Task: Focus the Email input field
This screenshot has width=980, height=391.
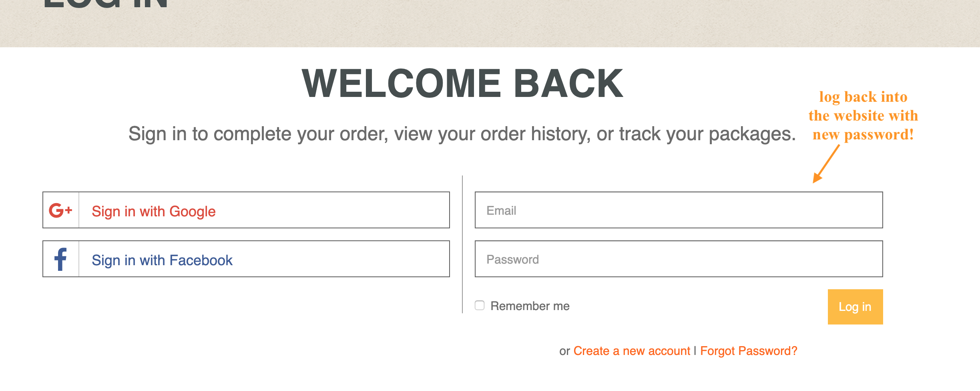Action: pyautogui.click(x=679, y=210)
